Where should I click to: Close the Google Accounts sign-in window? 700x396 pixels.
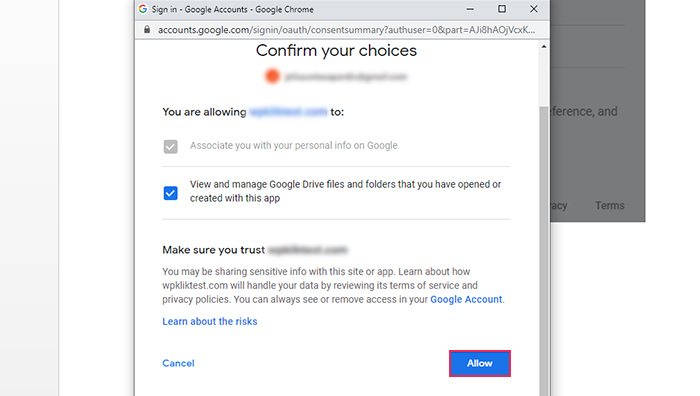pos(533,9)
